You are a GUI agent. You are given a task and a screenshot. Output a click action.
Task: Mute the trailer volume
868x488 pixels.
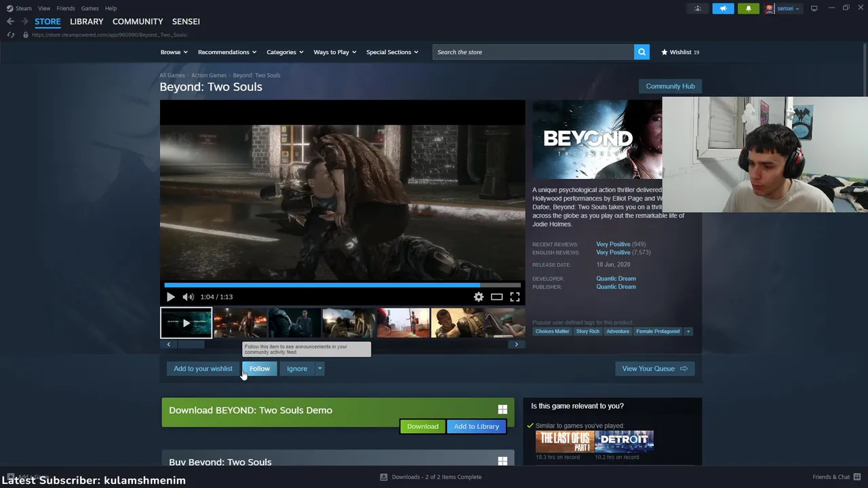tap(188, 297)
